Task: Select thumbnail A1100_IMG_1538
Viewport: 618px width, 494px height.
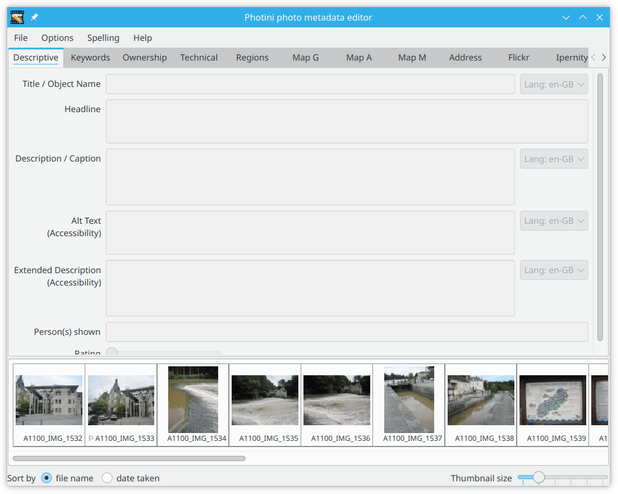Action: coord(481,405)
